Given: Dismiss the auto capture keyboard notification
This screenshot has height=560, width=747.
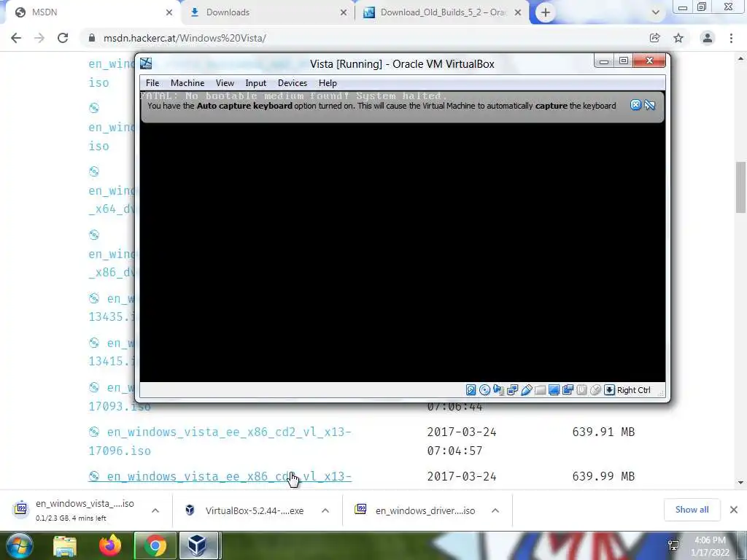Looking at the screenshot, I should click(x=635, y=105).
